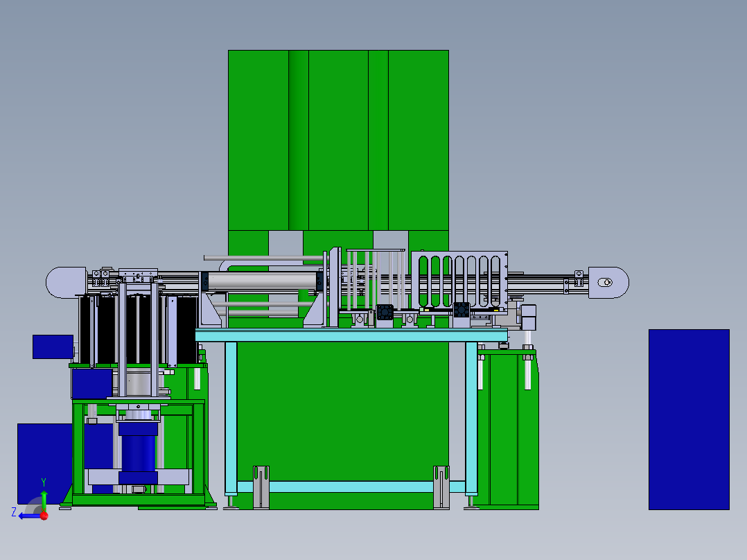Select the cyan table top plate
Screen dimensions: 747x560
[351, 335]
